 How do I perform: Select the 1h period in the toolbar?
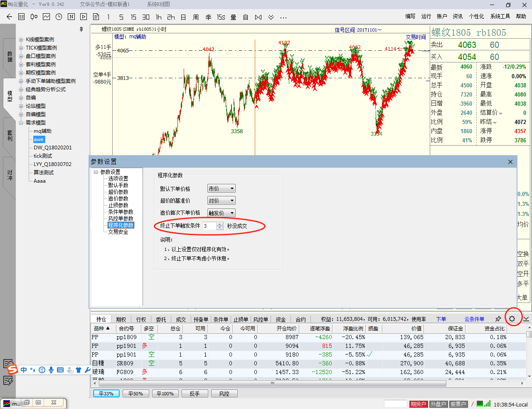(x=158, y=17)
